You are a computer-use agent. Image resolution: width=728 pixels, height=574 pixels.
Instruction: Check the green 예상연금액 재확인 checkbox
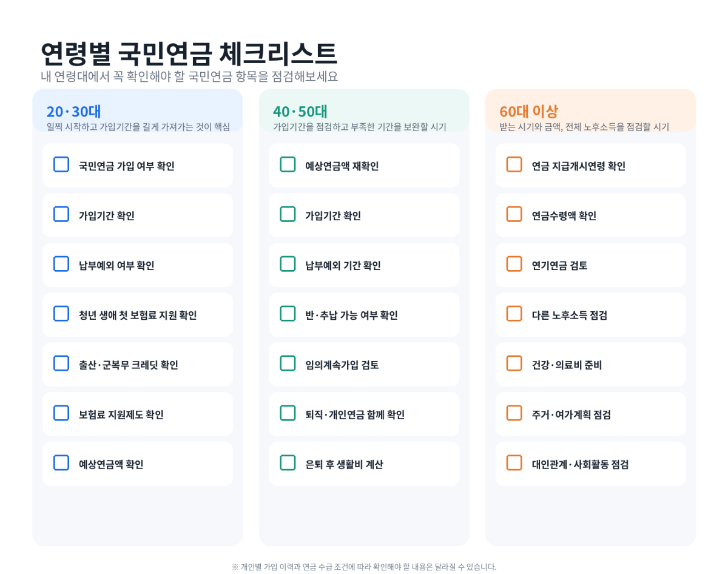[x=288, y=164]
